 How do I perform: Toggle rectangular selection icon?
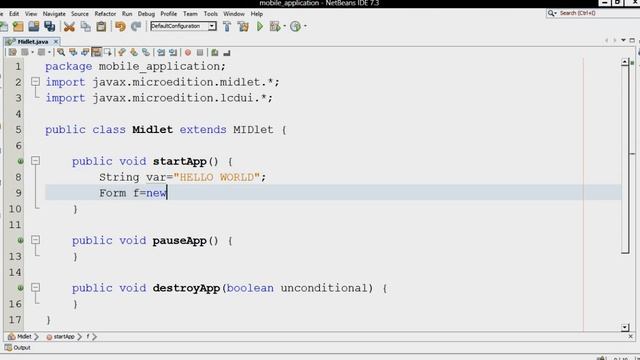tap(108, 52)
